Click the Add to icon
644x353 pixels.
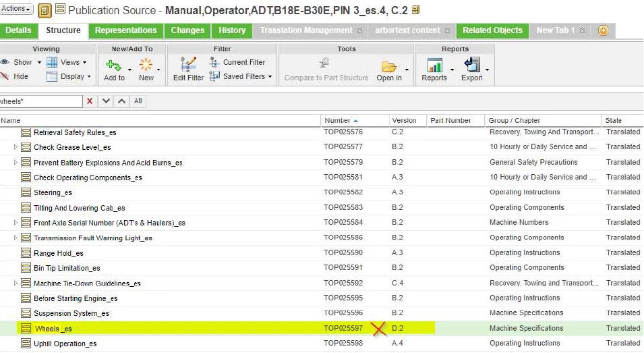(x=114, y=65)
